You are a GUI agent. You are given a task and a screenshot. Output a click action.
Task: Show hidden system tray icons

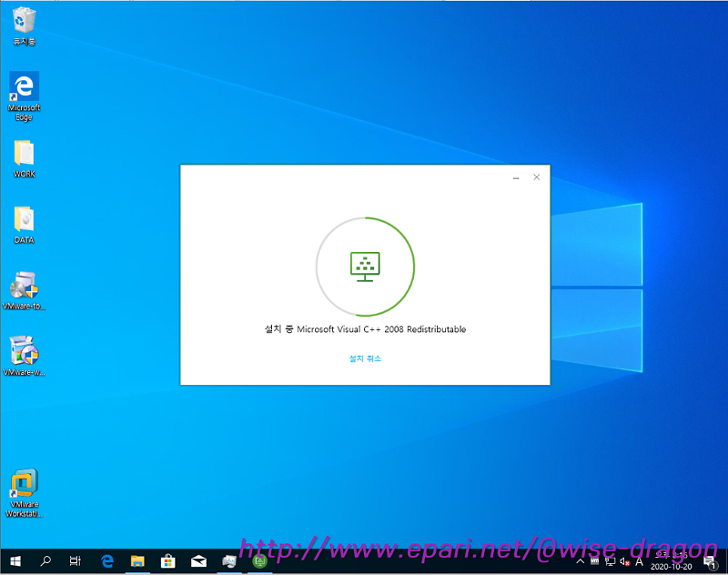click(x=581, y=562)
